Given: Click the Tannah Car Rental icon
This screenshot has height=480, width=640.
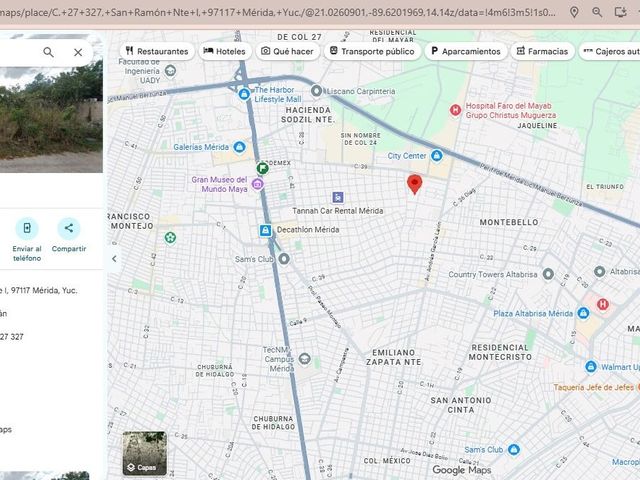Looking at the screenshot, I should coord(338,198).
